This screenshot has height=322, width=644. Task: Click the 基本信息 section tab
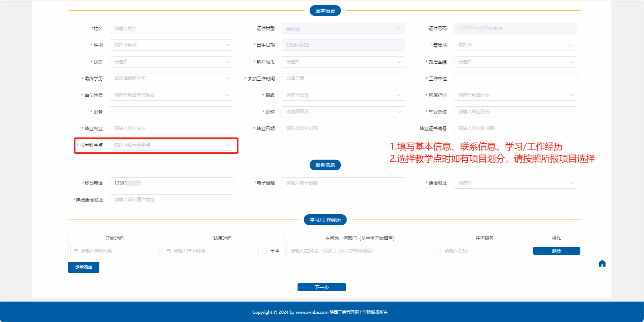click(325, 11)
